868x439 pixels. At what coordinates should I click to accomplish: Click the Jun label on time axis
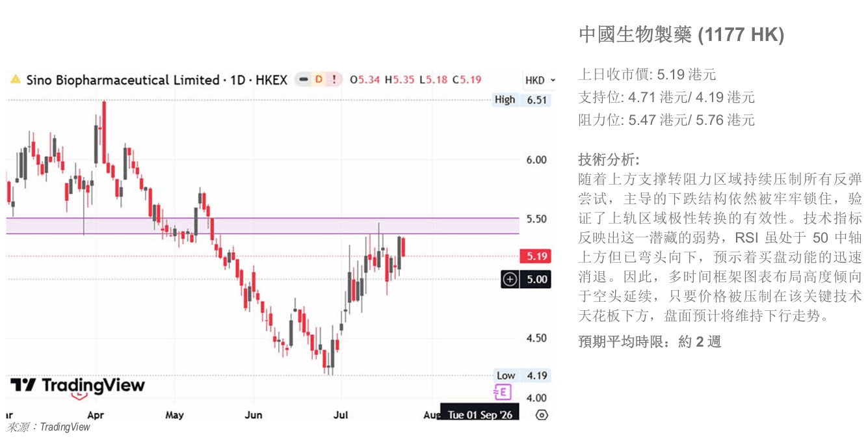pyautogui.click(x=254, y=415)
